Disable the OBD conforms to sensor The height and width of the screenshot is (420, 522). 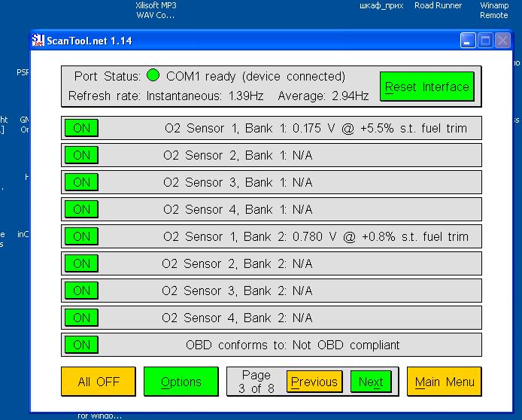point(81,345)
